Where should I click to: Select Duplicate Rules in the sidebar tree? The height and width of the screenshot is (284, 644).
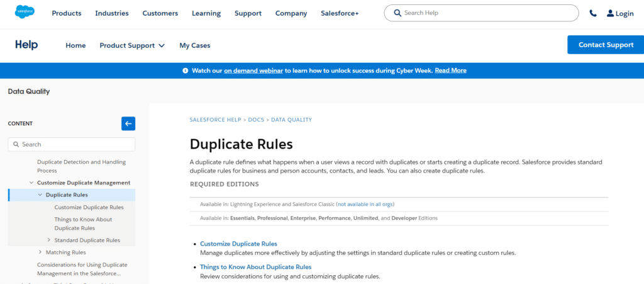[67, 195]
